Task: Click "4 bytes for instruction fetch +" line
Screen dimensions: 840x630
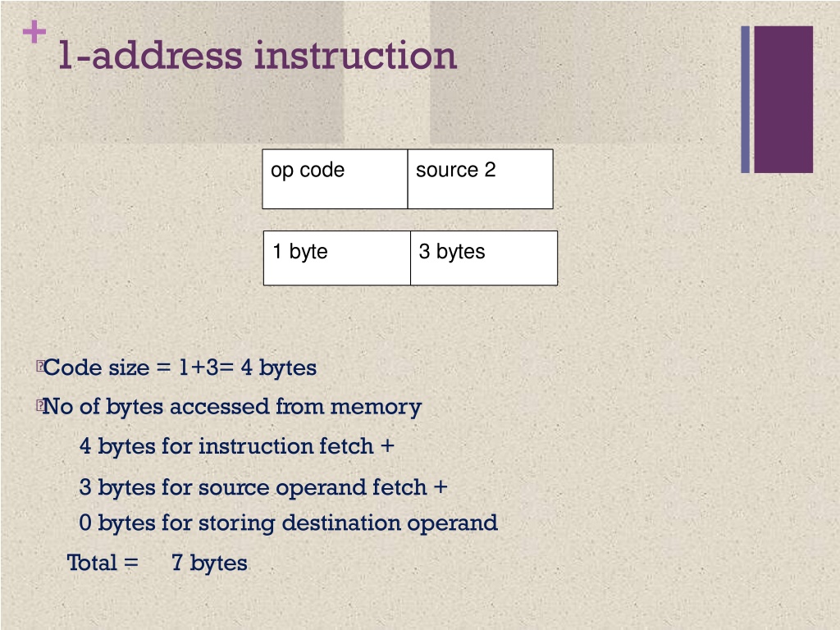Action: coord(237,446)
